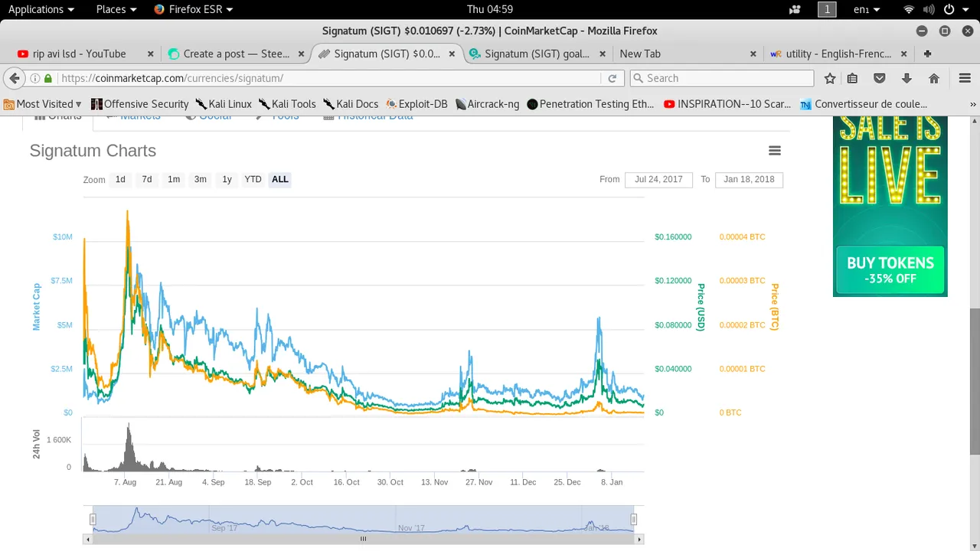This screenshot has height=551, width=980.
Task: Switch to the 'New Tab' browser tab
Action: 640,54
